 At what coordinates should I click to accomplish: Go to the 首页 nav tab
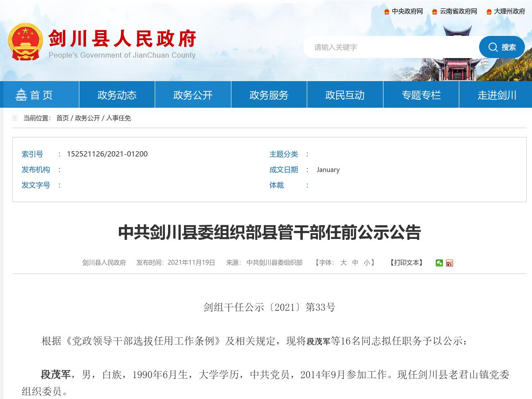coord(39,94)
